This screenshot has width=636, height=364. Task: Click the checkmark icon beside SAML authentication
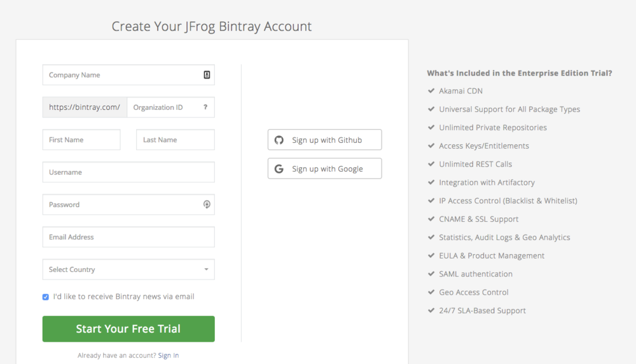pyautogui.click(x=431, y=274)
